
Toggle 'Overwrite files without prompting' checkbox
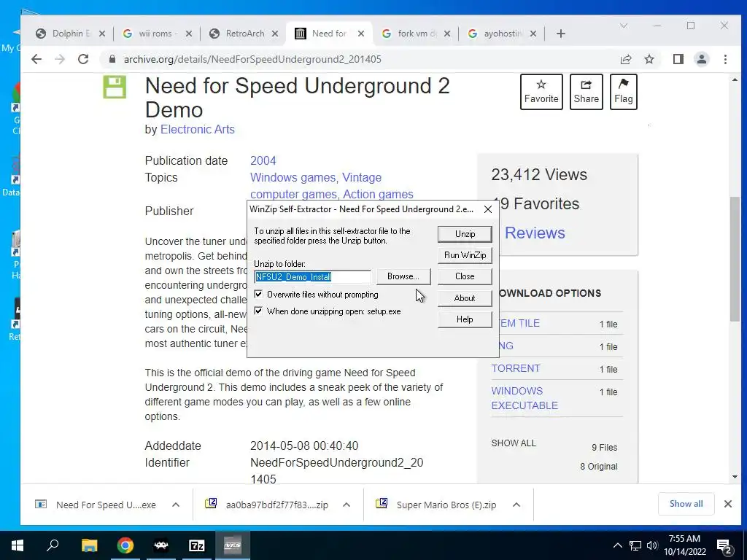[258, 295]
